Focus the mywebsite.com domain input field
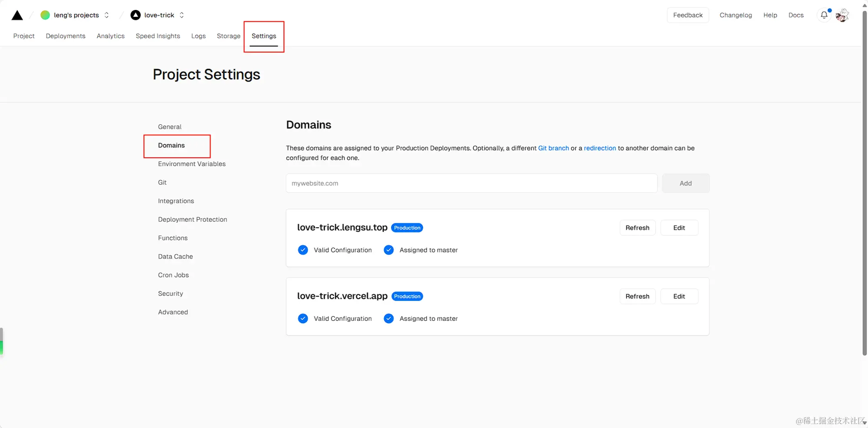Viewport: 868px width, 428px height. (471, 183)
